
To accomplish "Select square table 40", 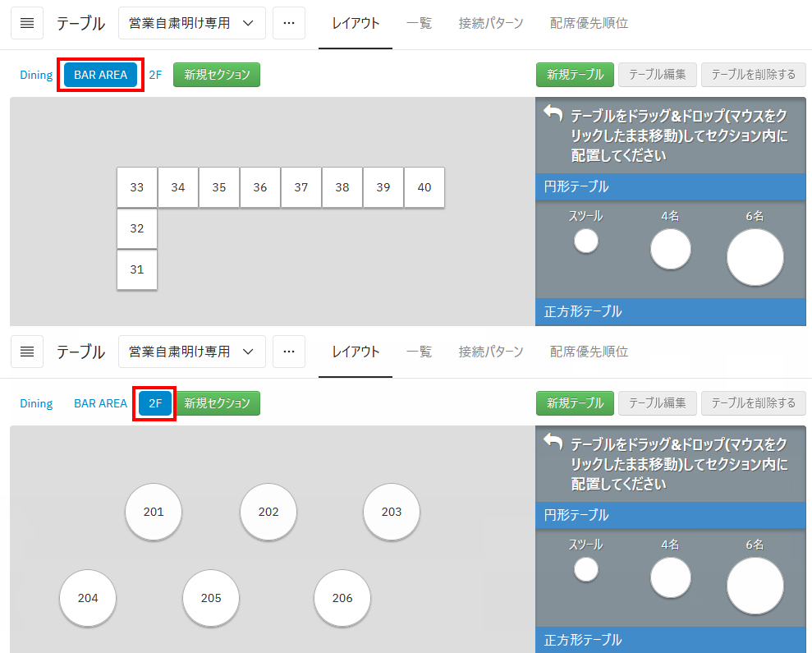I will click(424, 187).
